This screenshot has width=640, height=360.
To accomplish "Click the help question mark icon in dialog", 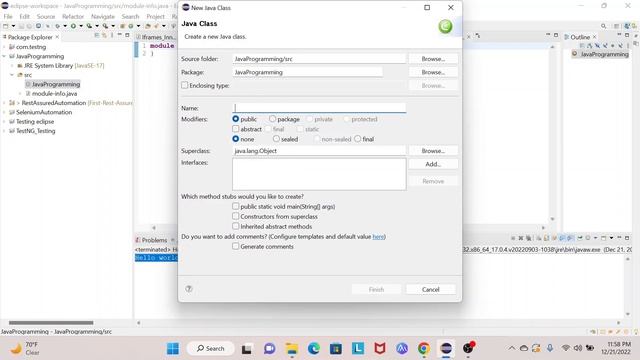I will [x=189, y=289].
